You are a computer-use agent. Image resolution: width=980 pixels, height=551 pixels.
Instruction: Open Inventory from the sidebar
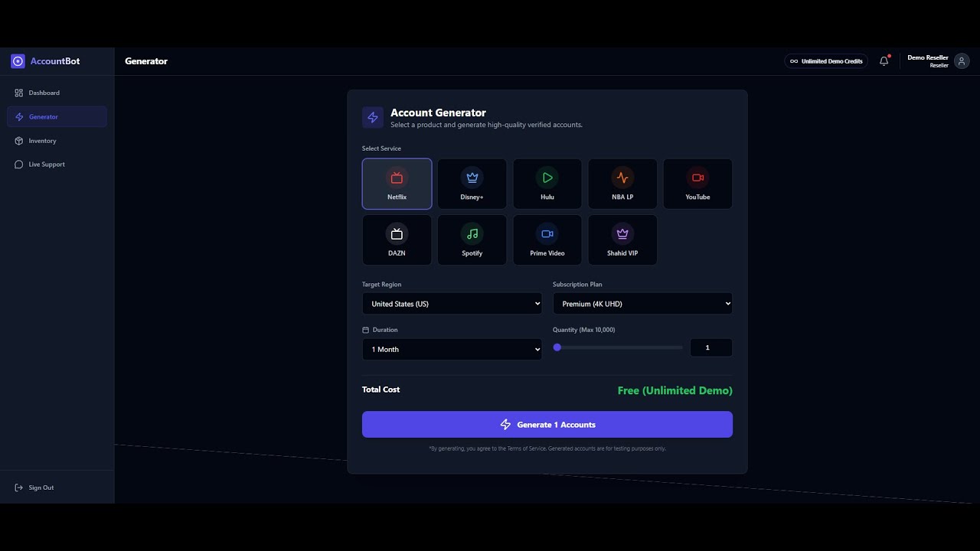(57, 141)
